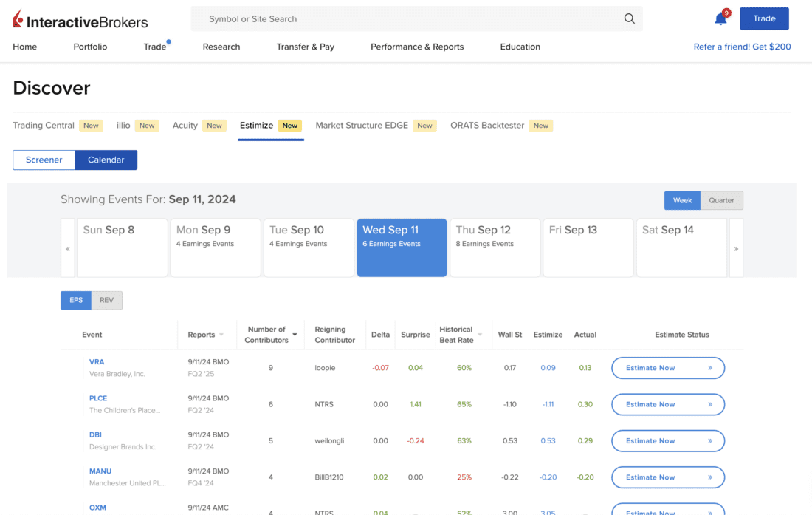The height and width of the screenshot is (515, 812).
Task: Click reigning contributor BillB1210
Action: pos(328,477)
